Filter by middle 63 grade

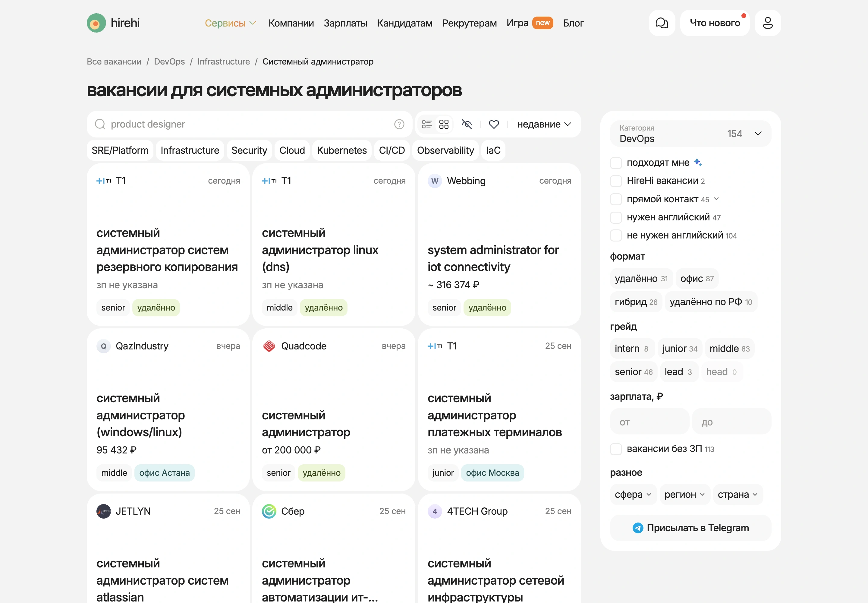click(x=729, y=349)
